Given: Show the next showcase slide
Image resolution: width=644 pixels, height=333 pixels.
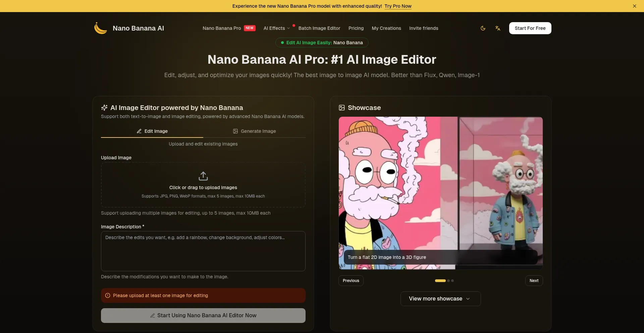Looking at the screenshot, I should pyautogui.click(x=534, y=281).
